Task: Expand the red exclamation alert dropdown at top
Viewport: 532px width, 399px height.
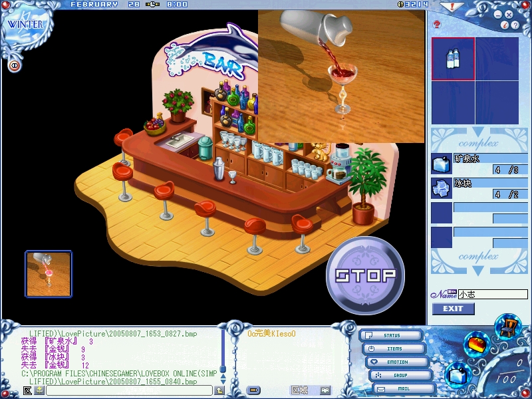Action: 453,6
